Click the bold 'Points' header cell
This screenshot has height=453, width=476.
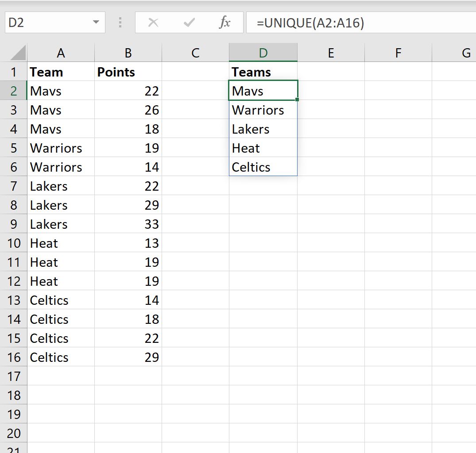click(x=128, y=72)
